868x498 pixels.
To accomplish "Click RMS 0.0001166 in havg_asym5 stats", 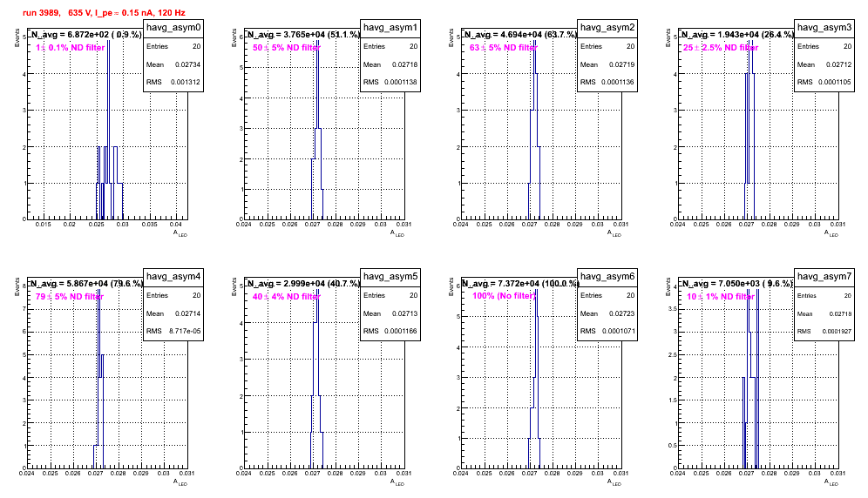I will (390, 331).
